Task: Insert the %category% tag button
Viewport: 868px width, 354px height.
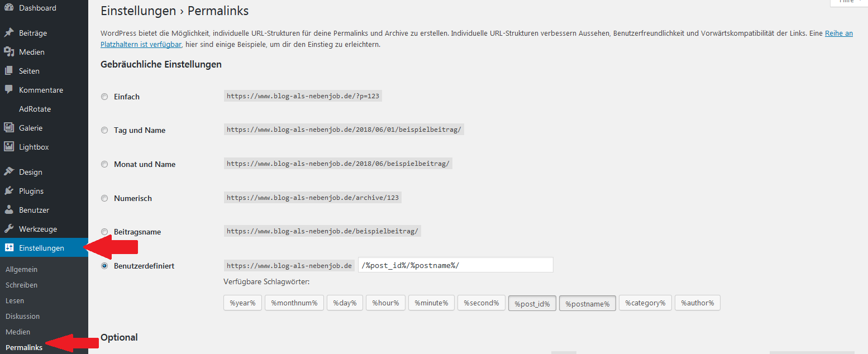Action: [645, 303]
